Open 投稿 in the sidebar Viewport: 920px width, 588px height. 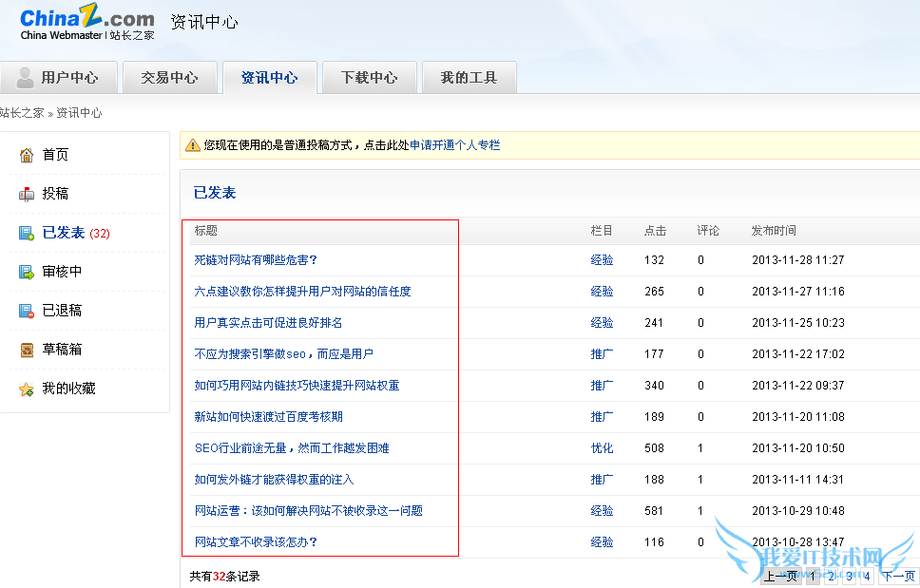pyautogui.click(x=55, y=194)
